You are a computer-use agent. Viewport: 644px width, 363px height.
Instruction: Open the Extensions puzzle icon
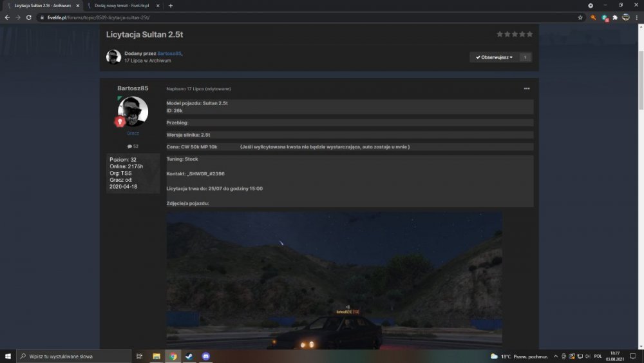[615, 17]
